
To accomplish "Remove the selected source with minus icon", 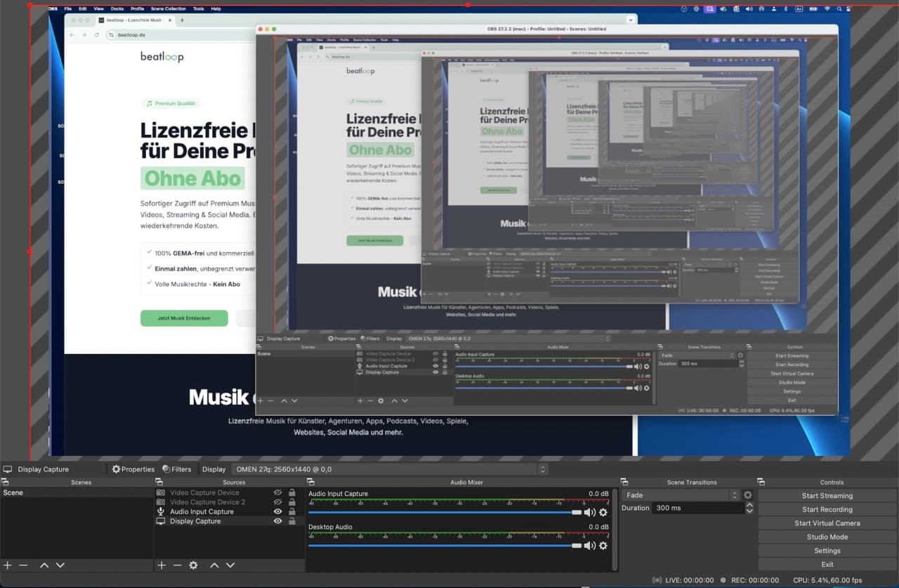I will point(177,565).
